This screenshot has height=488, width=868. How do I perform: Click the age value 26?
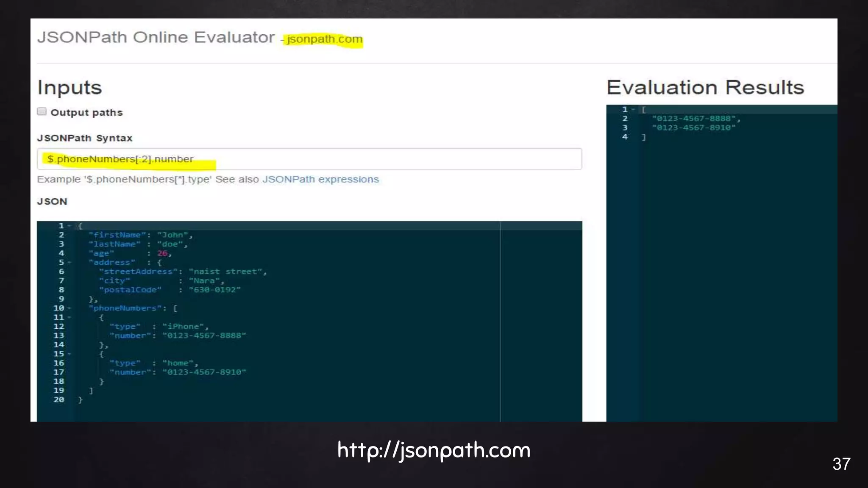coord(162,253)
